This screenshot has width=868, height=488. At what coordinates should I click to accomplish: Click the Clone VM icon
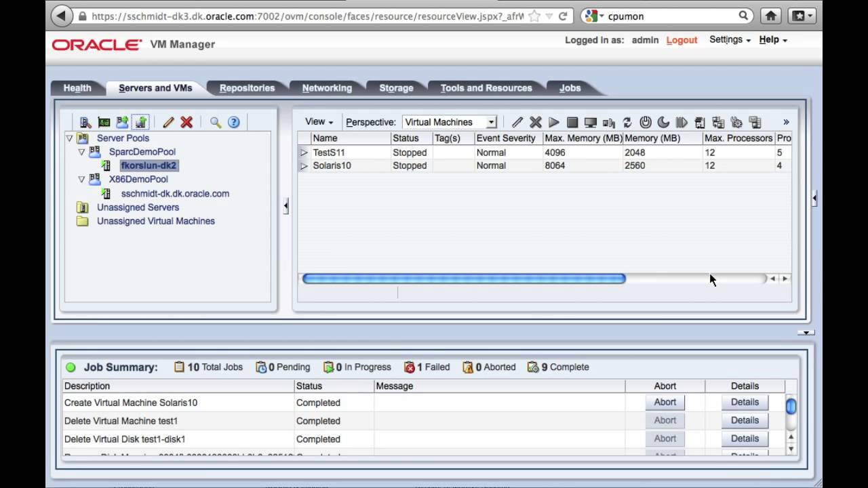719,122
